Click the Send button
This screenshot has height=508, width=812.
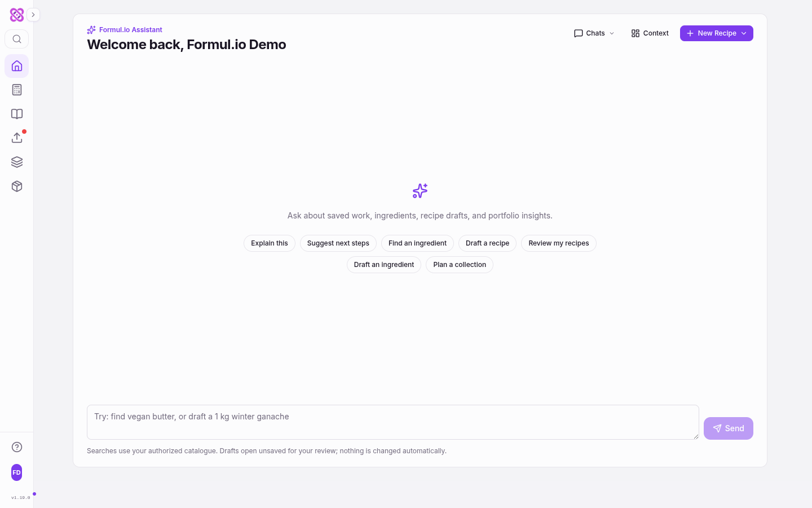[729, 428]
